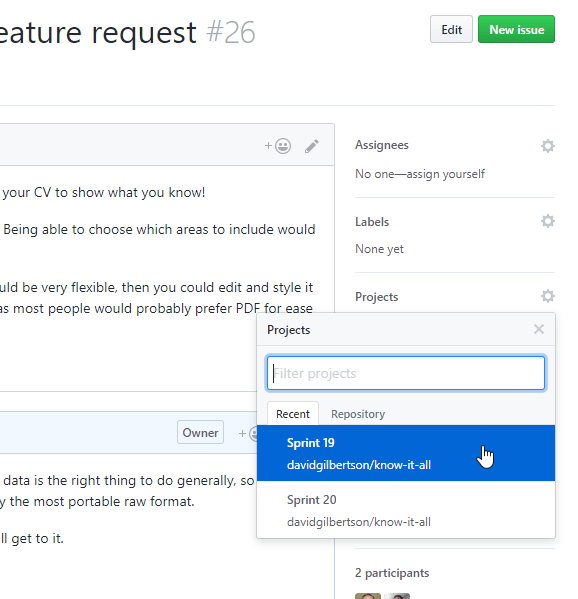Click the first participant avatar

point(368,596)
